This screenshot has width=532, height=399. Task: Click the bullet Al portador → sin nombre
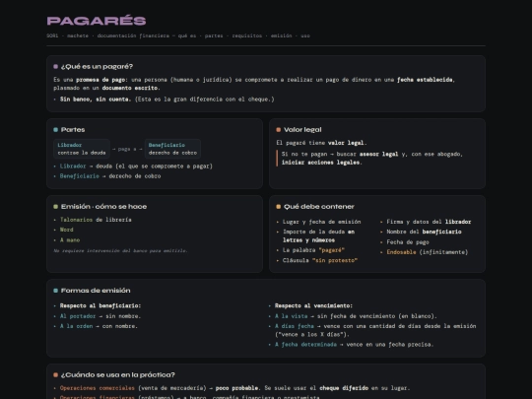tap(100, 316)
